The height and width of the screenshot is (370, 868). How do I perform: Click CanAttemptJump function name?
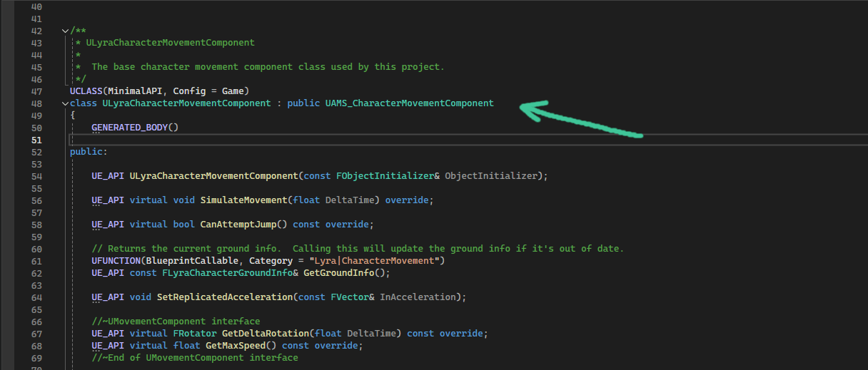(x=238, y=225)
